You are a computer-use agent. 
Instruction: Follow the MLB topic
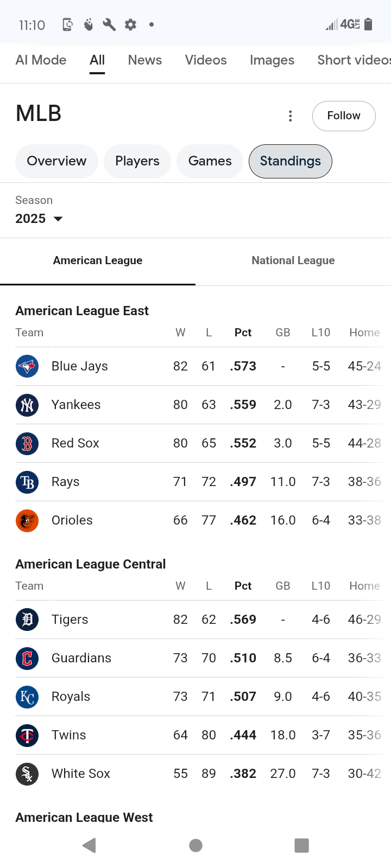click(x=344, y=116)
